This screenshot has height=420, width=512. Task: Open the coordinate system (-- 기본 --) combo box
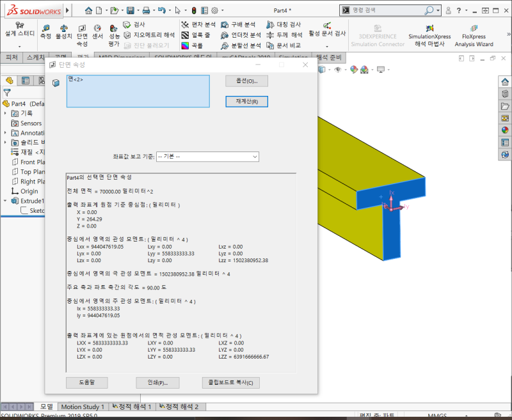207,157
